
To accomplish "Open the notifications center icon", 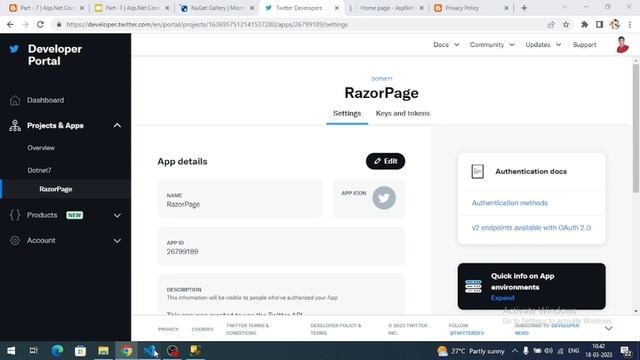I will pyautogui.click(x=625, y=351).
